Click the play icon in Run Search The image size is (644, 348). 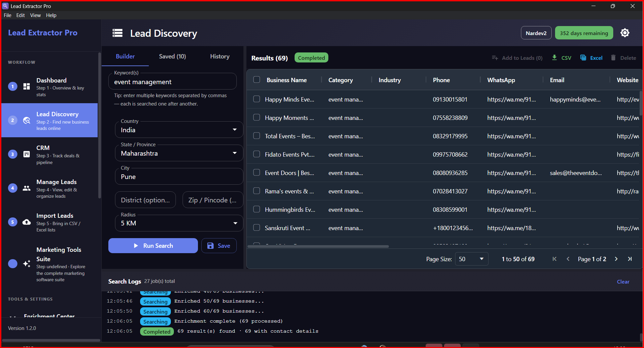point(136,245)
